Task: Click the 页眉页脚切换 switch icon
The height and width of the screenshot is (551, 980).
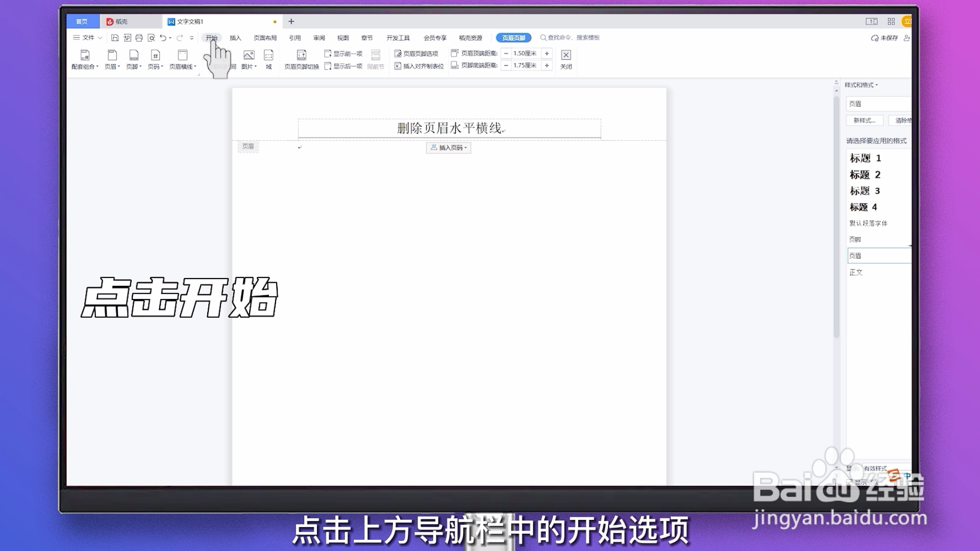Action: tap(302, 55)
